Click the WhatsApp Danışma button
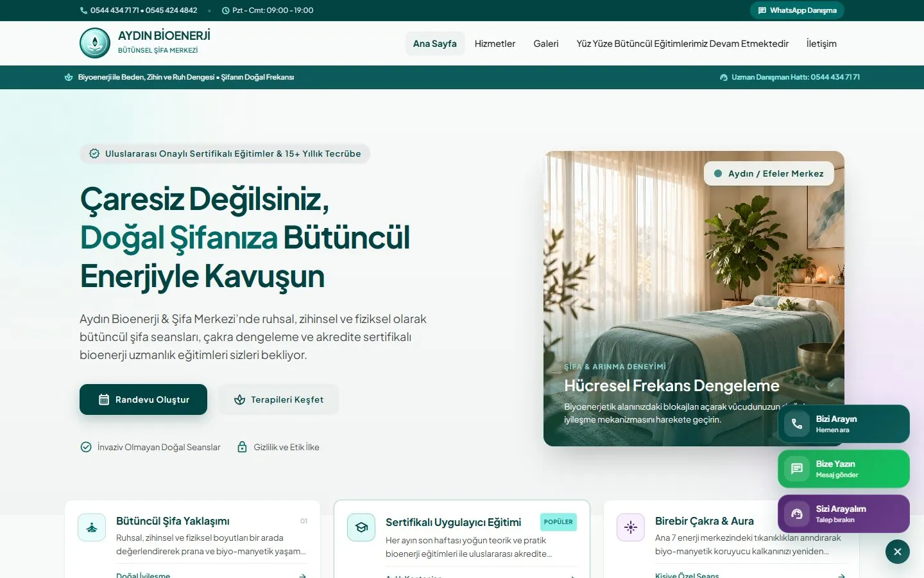The height and width of the screenshot is (578, 924). tap(797, 10)
